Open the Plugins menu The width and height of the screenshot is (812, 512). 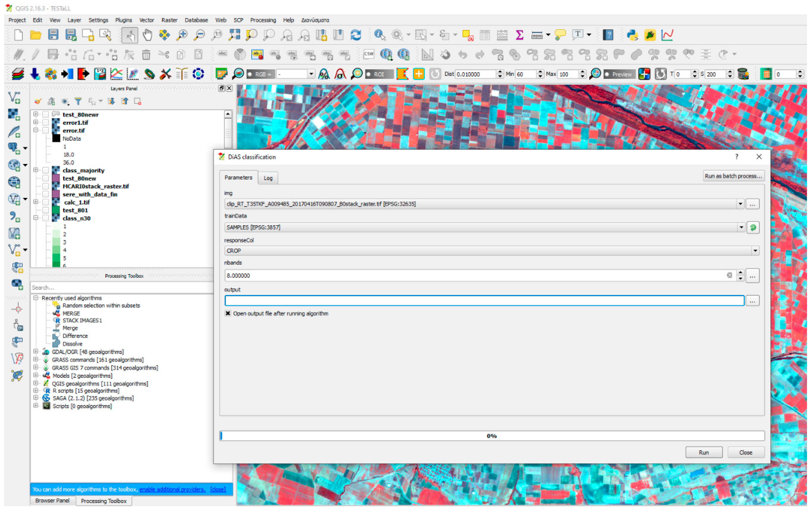coord(123,20)
